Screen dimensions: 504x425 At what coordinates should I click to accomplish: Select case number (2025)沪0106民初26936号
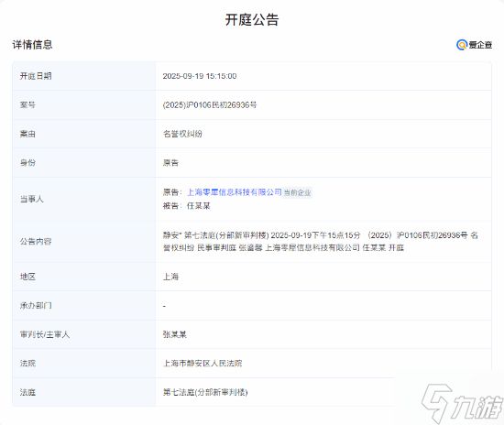(x=210, y=105)
